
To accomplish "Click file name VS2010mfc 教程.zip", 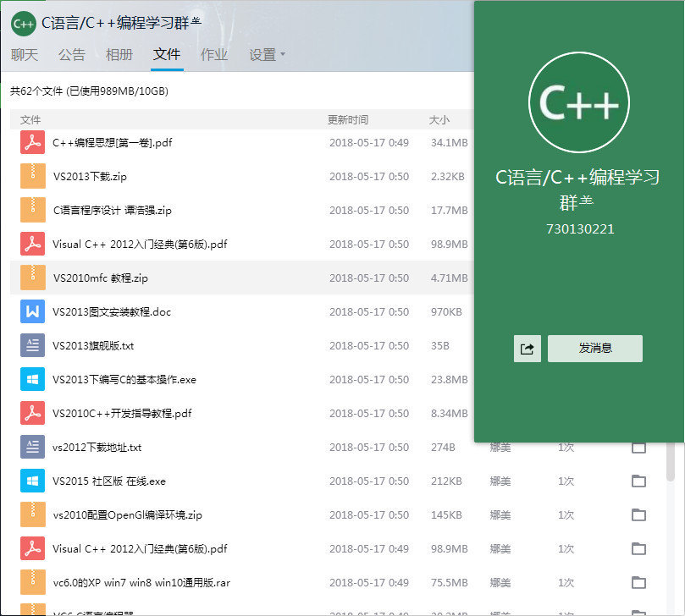I will [x=101, y=278].
